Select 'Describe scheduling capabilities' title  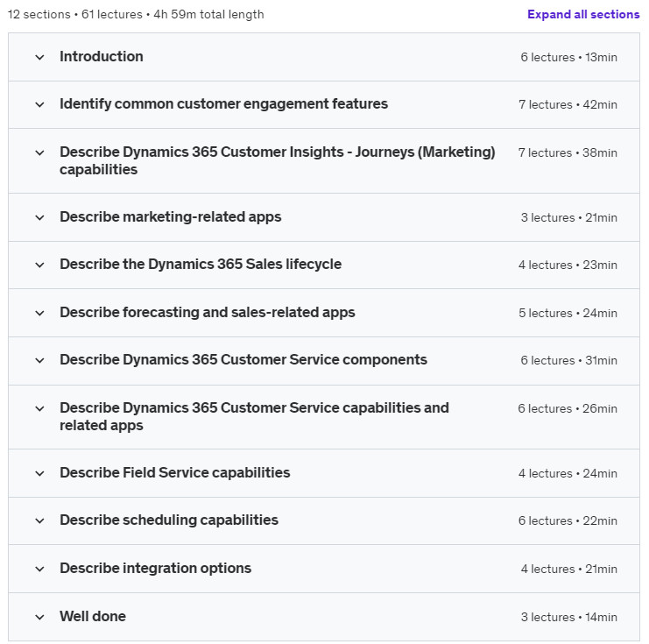pyautogui.click(x=169, y=520)
